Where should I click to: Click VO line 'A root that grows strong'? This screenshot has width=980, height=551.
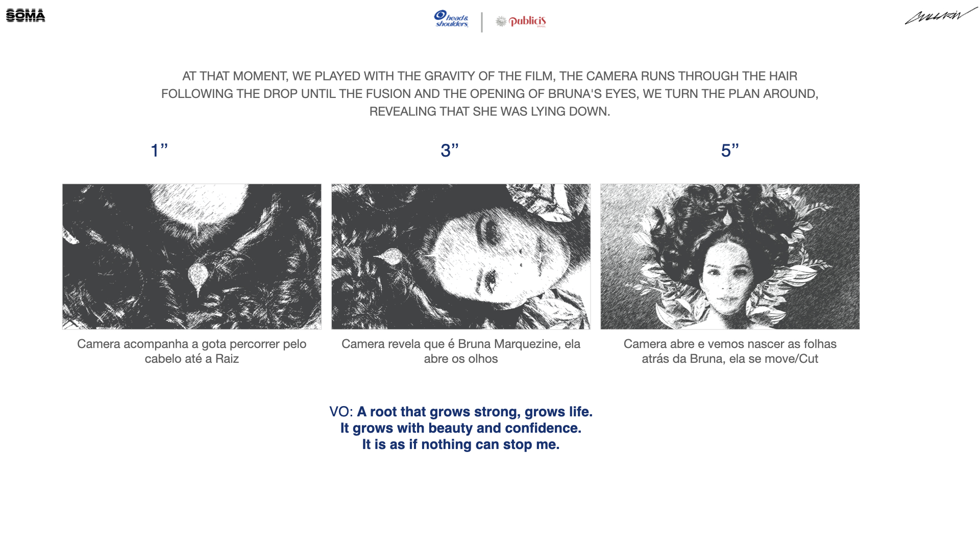click(461, 412)
